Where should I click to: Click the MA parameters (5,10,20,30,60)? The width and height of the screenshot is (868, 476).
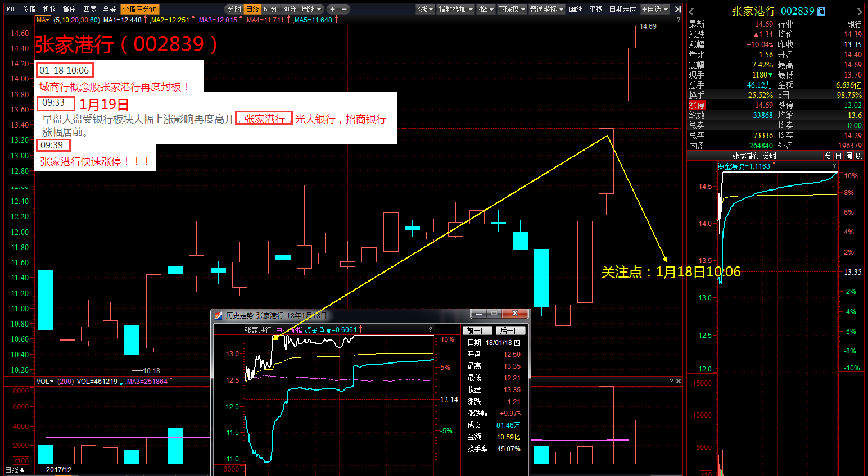(76, 20)
